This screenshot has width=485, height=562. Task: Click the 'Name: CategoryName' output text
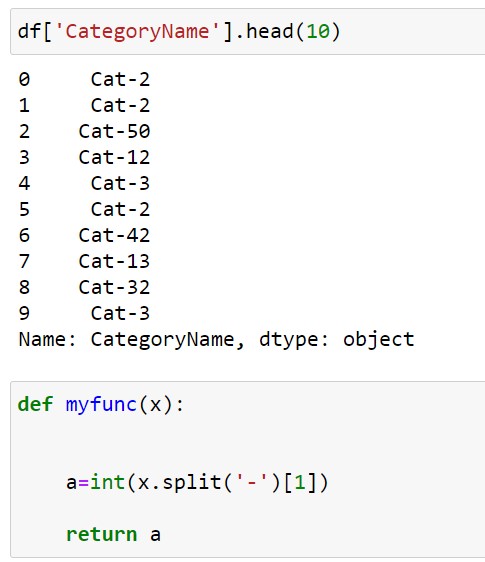point(132,340)
